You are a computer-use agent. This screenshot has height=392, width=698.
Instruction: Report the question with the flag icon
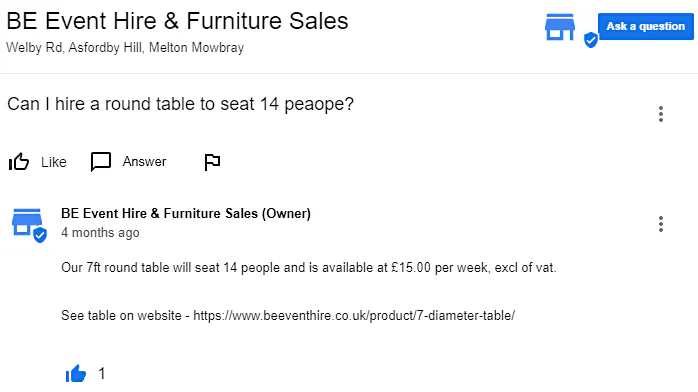212,162
